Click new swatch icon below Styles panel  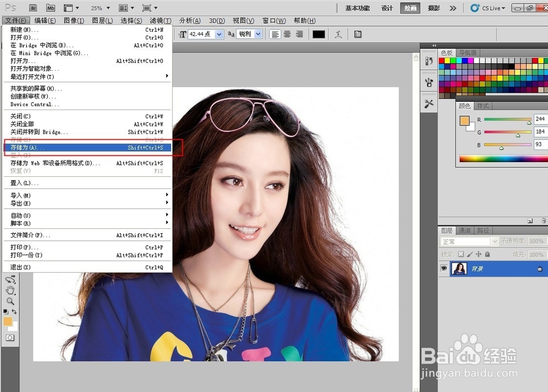pyautogui.click(x=530, y=221)
